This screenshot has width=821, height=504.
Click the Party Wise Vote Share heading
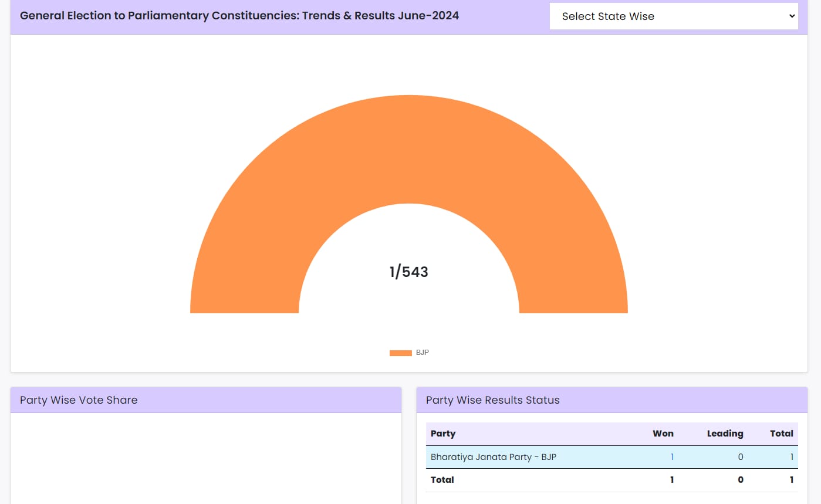(79, 400)
